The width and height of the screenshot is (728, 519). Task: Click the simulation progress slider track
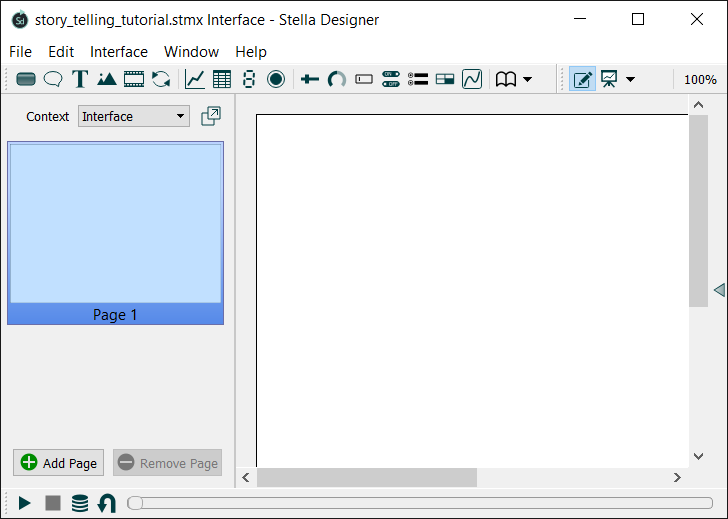[420, 503]
